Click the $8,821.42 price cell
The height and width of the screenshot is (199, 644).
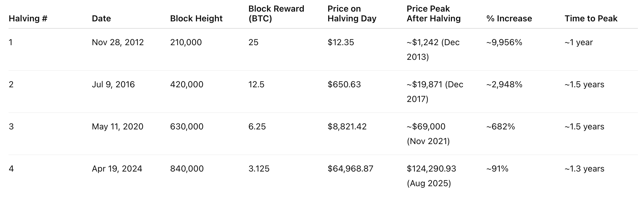pyautogui.click(x=347, y=126)
